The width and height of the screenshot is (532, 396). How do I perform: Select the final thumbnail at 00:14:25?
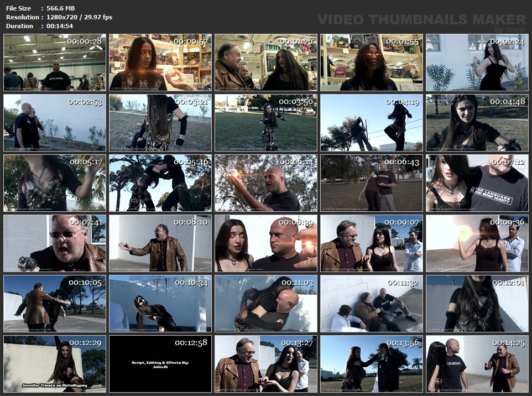pyautogui.click(x=477, y=364)
